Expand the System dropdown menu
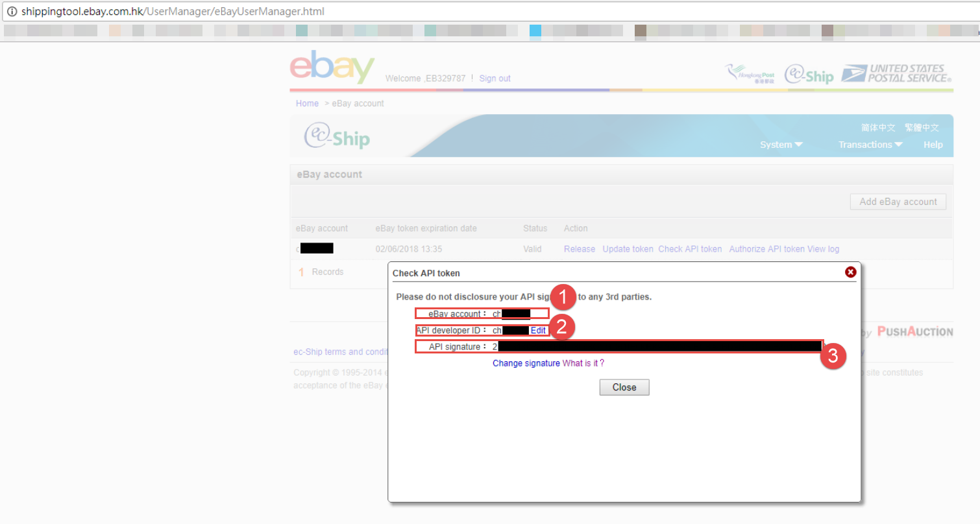This screenshot has width=980, height=524. 781,145
